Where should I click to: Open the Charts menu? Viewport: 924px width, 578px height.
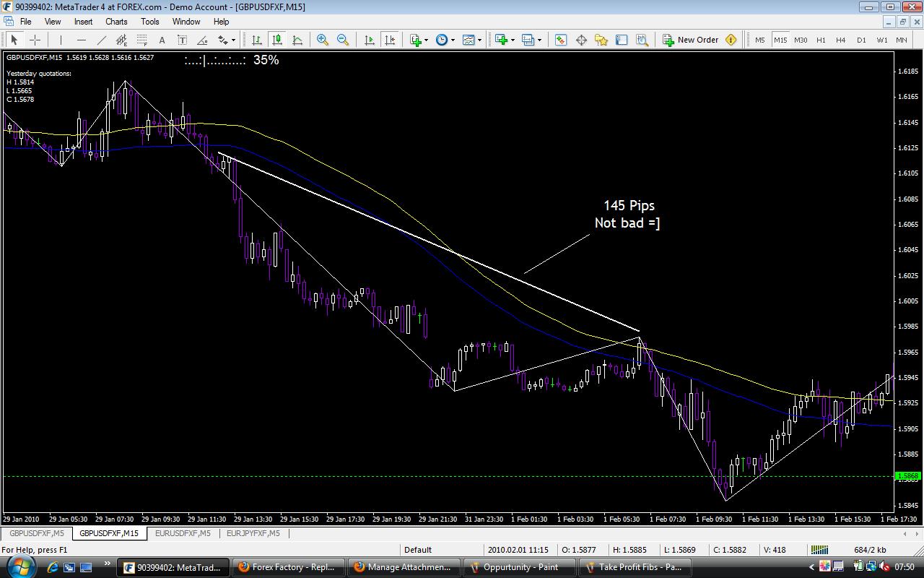(x=116, y=22)
